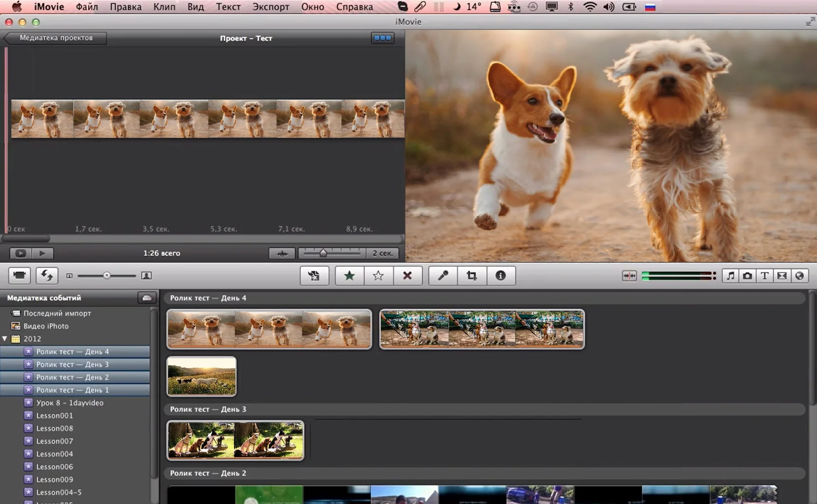This screenshot has height=504, width=817.
Task: Mark selection as favorite with filled star
Action: pyautogui.click(x=350, y=276)
